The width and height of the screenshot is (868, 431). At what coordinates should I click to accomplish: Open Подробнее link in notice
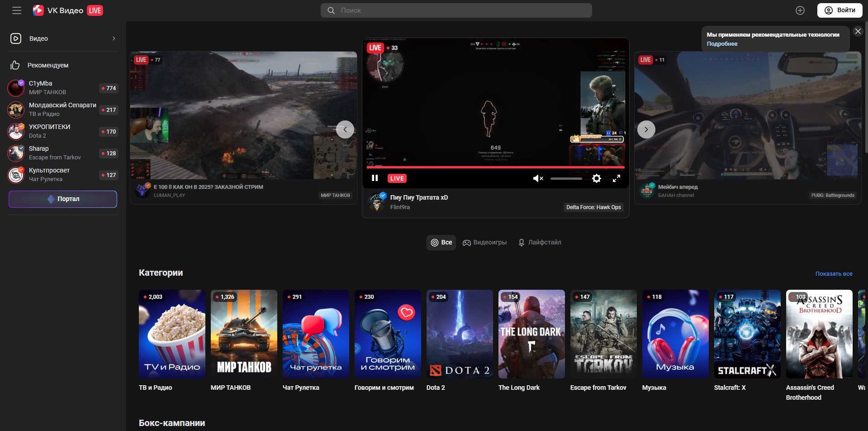[722, 44]
